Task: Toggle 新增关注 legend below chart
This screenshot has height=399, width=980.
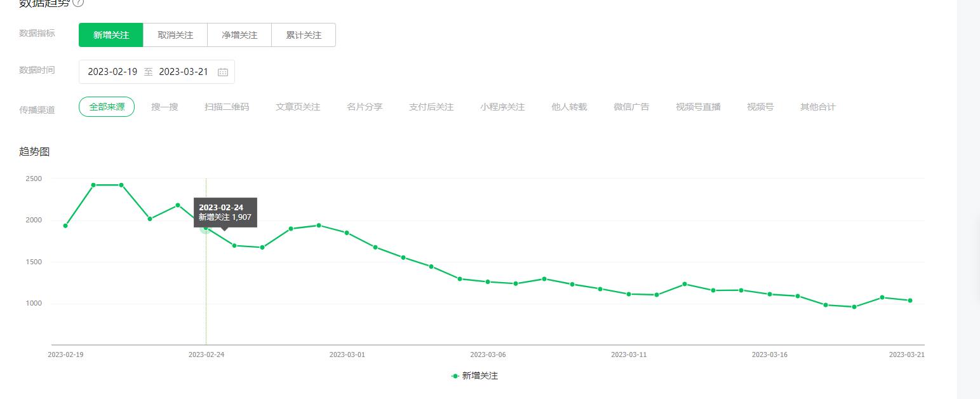Action: pyautogui.click(x=475, y=375)
